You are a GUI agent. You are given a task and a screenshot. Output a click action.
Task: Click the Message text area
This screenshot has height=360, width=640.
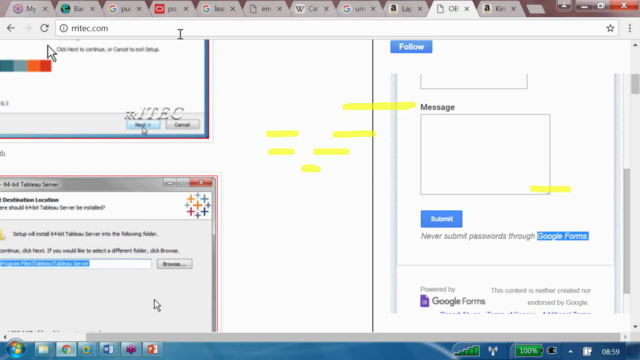pyautogui.click(x=485, y=154)
